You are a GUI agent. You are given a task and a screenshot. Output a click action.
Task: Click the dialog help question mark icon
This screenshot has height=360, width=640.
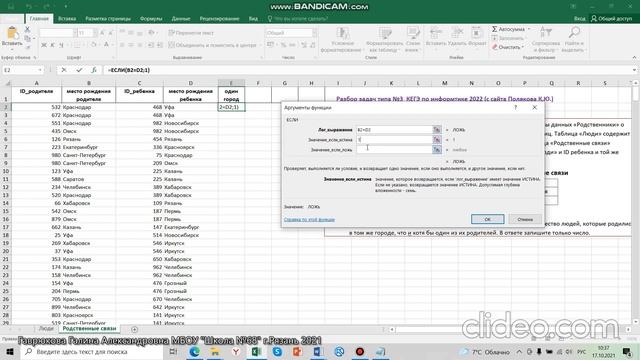[516, 107]
